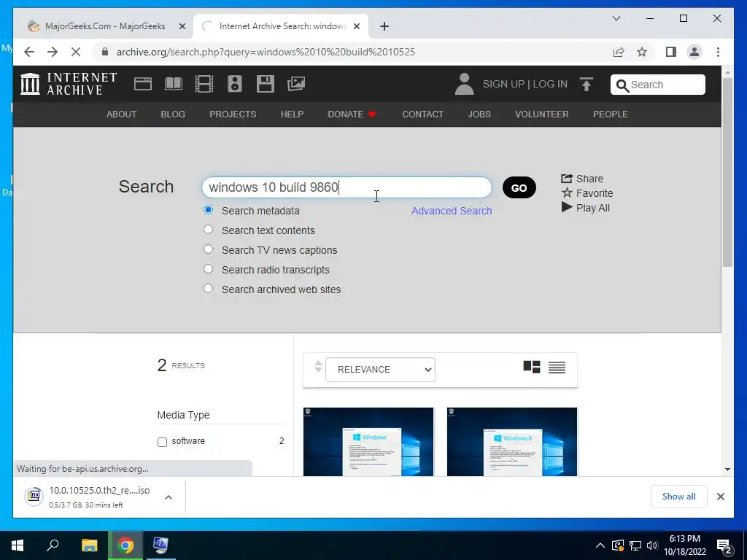This screenshot has width=747, height=560.
Task: Open Advanced Search link
Action: 452,211
